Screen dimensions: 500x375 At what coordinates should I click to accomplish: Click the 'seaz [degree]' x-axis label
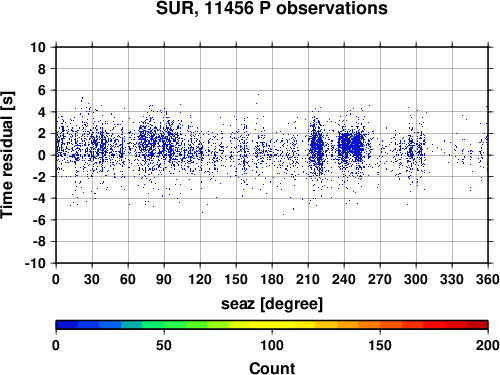(x=272, y=304)
